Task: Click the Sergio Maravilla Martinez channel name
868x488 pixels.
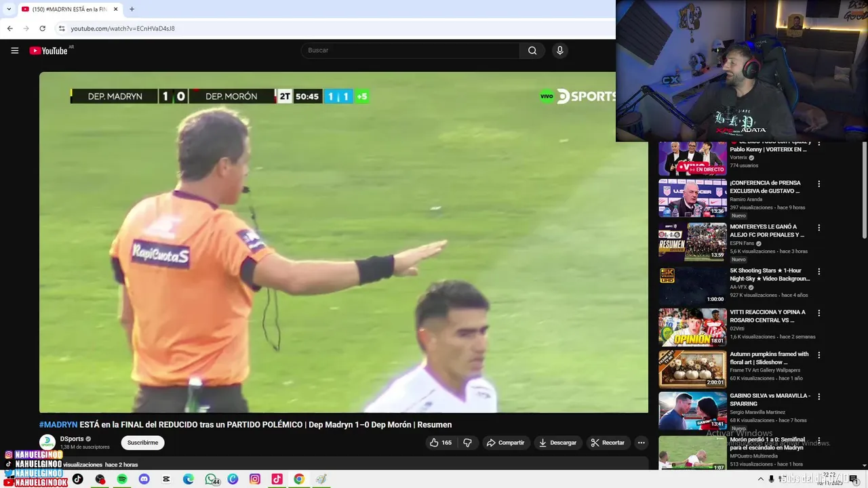Action: [757, 412]
